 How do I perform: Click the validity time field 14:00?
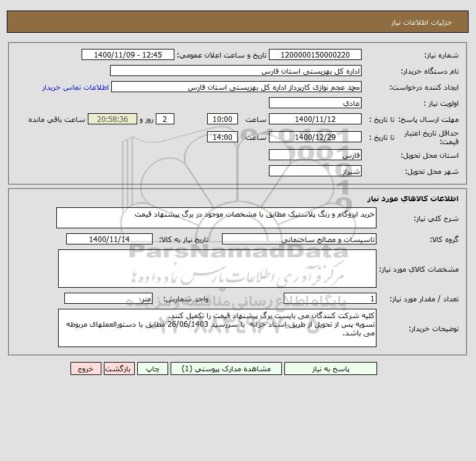pos(222,137)
